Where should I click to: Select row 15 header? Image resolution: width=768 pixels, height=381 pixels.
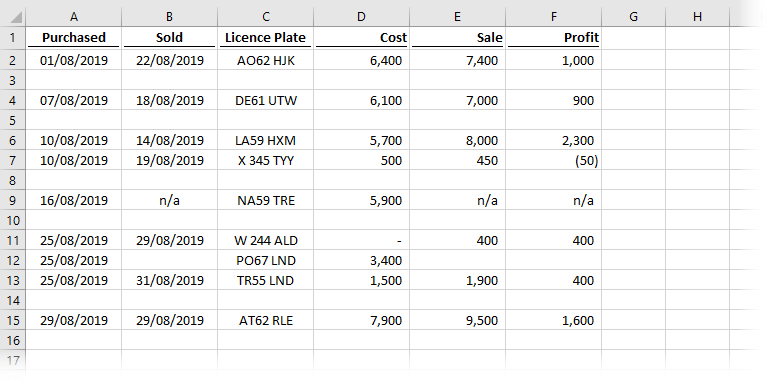pos(13,320)
